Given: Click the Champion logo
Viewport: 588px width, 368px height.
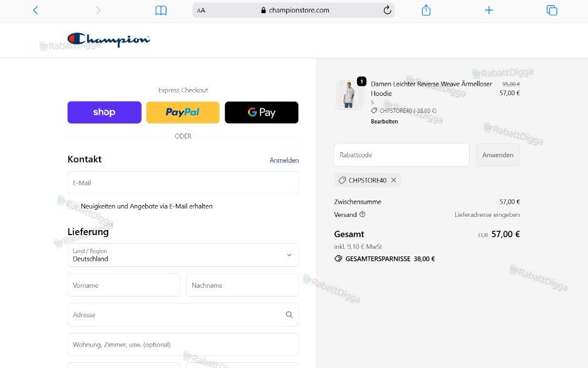Looking at the screenshot, I should (x=109, y=39).
